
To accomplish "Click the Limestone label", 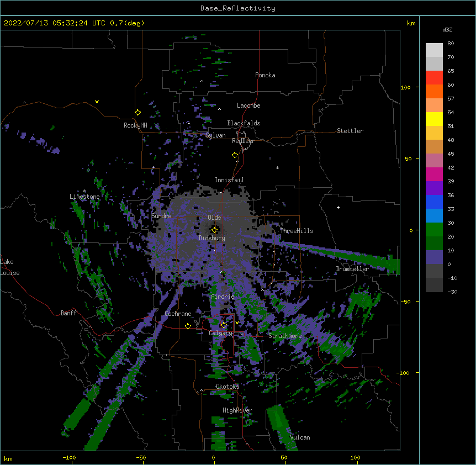I will tap(84, 197).
